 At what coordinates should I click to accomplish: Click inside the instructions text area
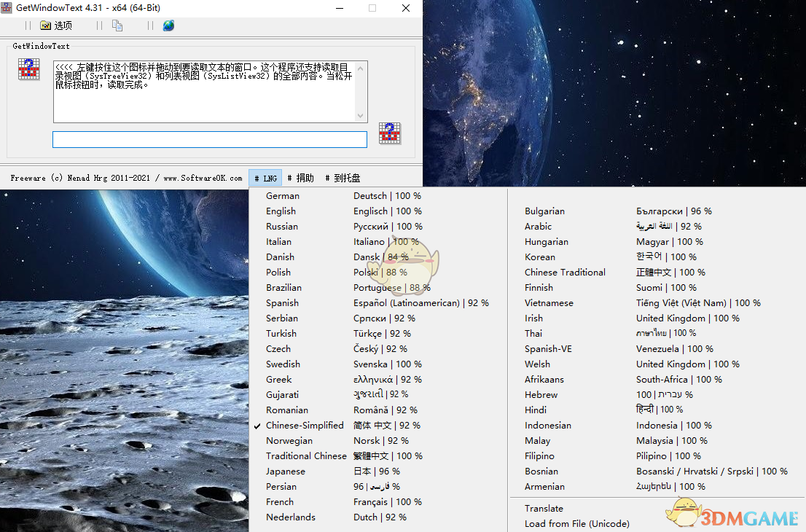pyautogui.click(x=204, y=92)
